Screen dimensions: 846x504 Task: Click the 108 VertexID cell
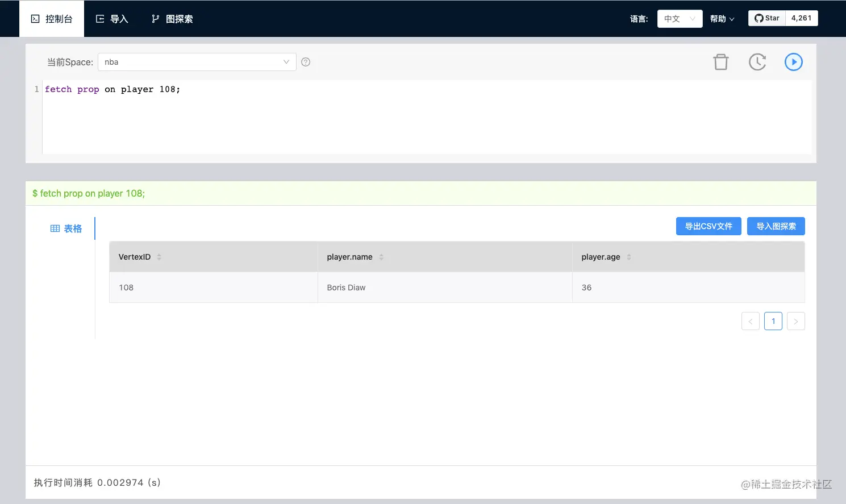coord(214,288)
